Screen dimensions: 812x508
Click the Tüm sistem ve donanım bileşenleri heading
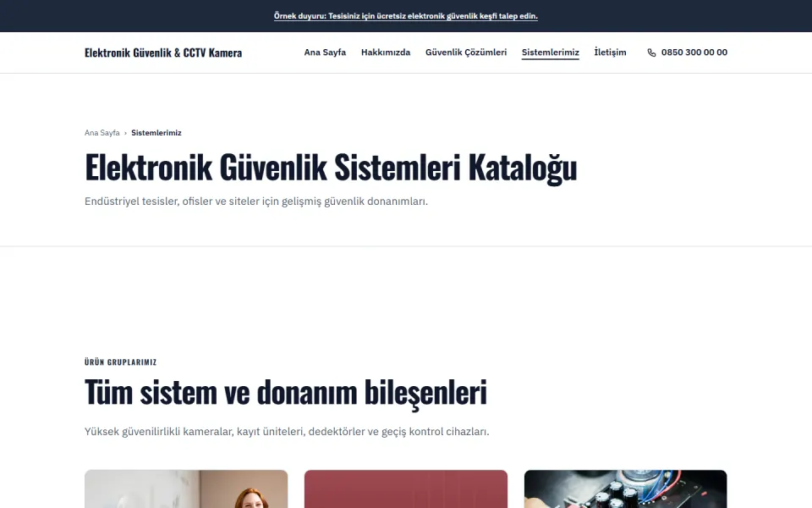pyautogui.click(x=286, y=392)
